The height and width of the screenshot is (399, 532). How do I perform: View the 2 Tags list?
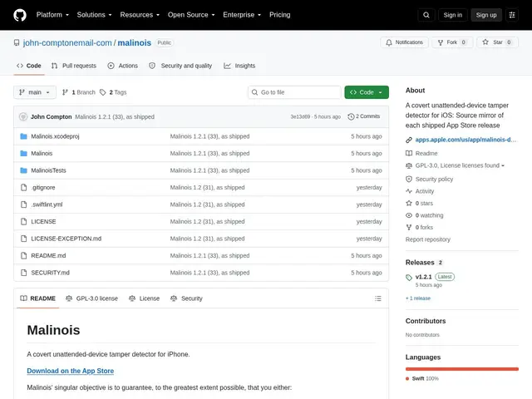coord(113,92)
